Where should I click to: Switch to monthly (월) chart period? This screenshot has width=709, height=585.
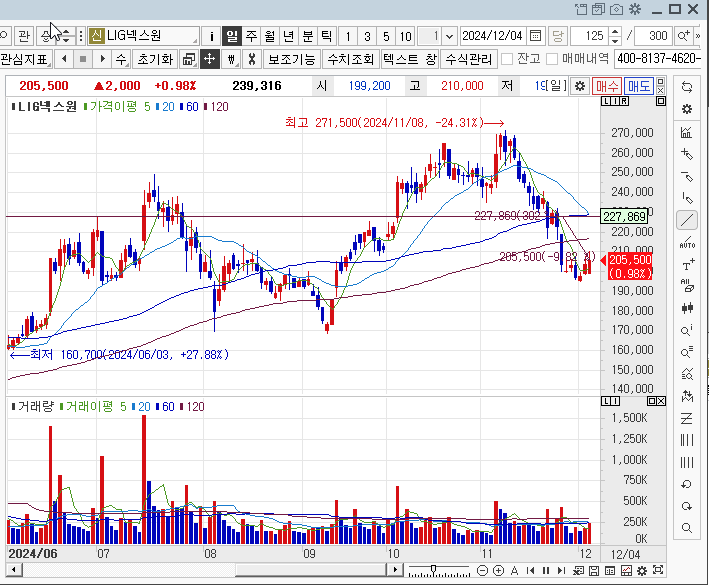(269, 35)
